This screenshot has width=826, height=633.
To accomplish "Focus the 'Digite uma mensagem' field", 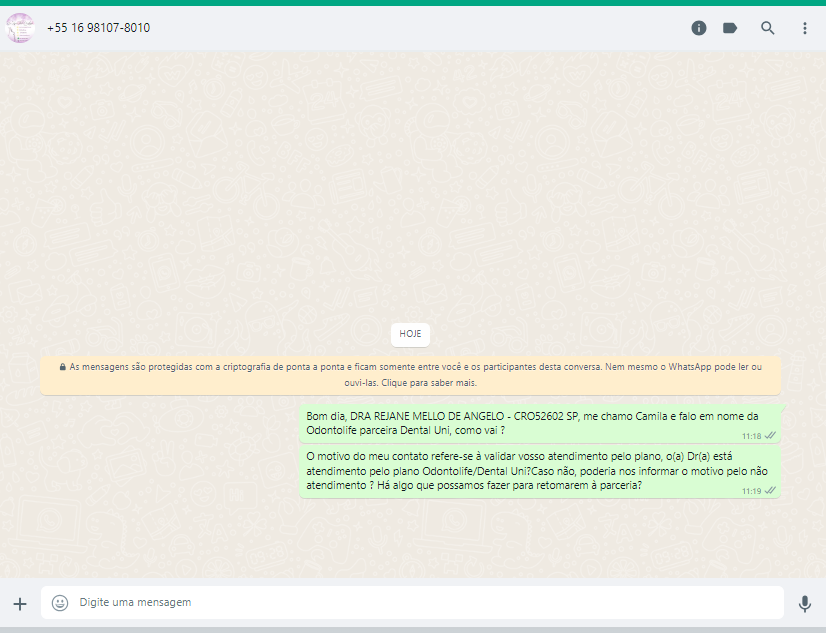I will [x=412, y=602].
